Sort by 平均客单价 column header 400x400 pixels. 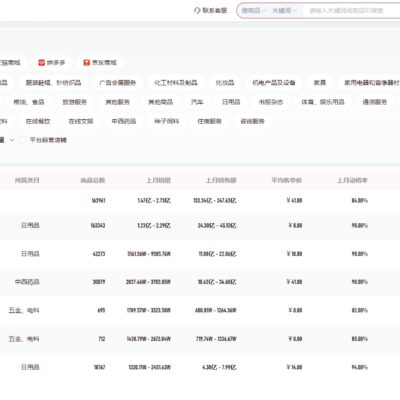pyautogui.click(x=286, y=180)
